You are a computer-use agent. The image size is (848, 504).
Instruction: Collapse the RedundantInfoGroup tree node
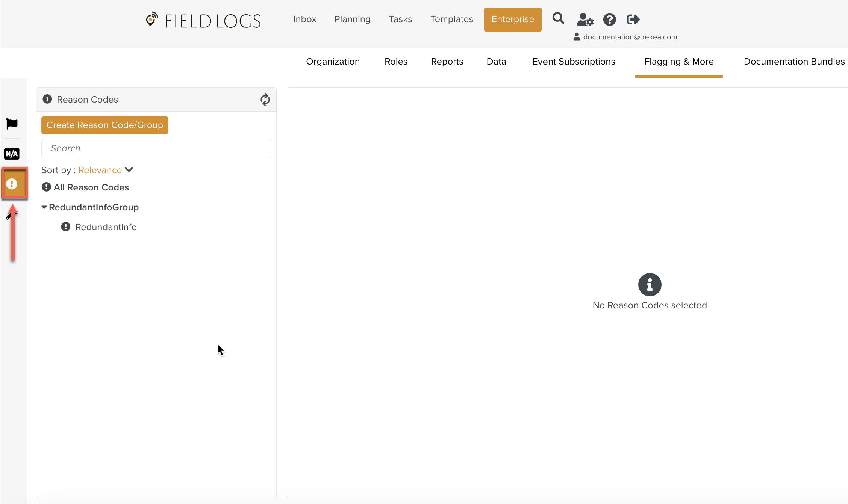click(x=44, y=207)
